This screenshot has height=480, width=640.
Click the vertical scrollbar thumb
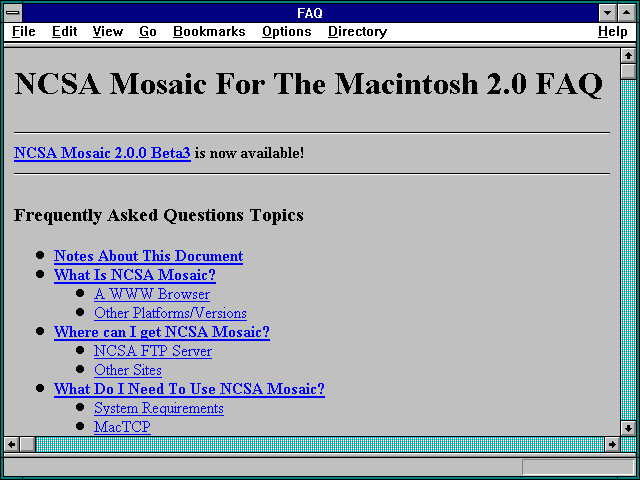pyautogui.click(x=628, y=71)
